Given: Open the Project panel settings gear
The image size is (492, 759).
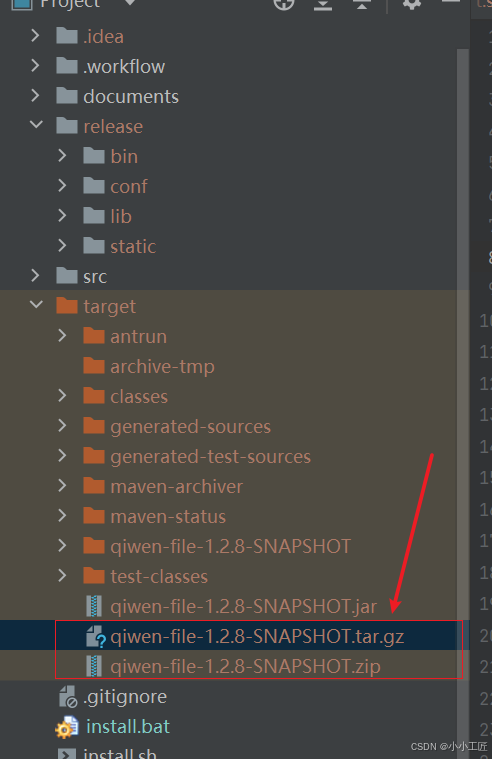Looking at the screenshot, I should [412, 4].
